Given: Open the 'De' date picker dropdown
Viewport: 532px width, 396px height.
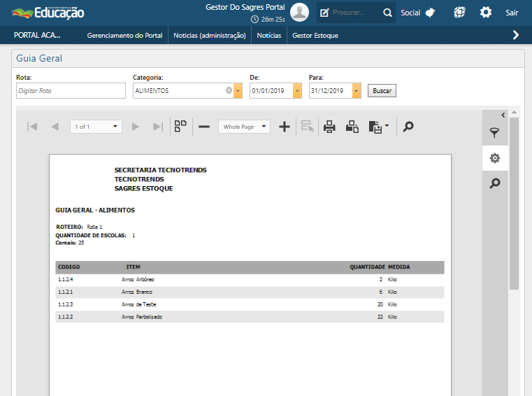Looking at the screenshot, I should click(x=297, y=91).
